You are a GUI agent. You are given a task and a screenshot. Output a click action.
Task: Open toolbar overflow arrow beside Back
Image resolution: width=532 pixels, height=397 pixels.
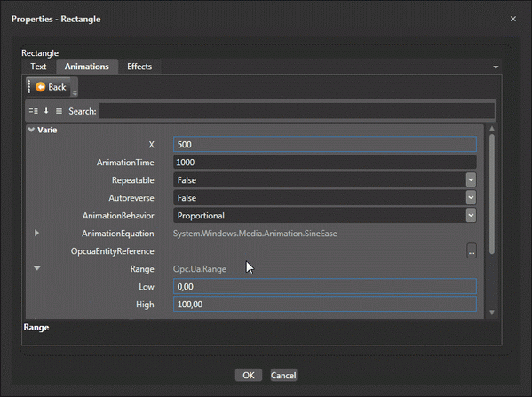75,92
